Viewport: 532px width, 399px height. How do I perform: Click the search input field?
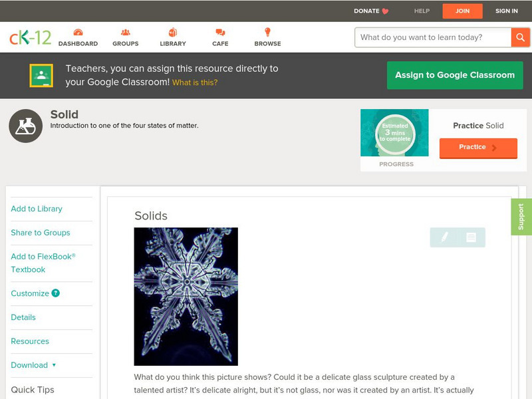click(x=433, y=37)
